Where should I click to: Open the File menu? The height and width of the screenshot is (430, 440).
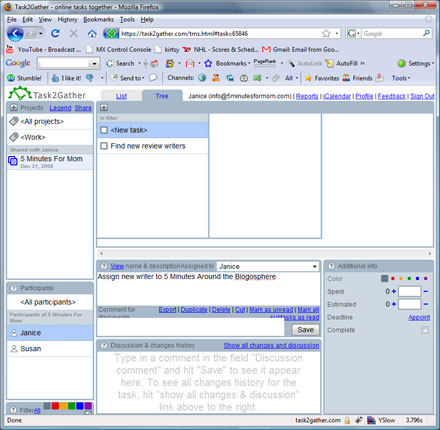[x=12, y=20]
